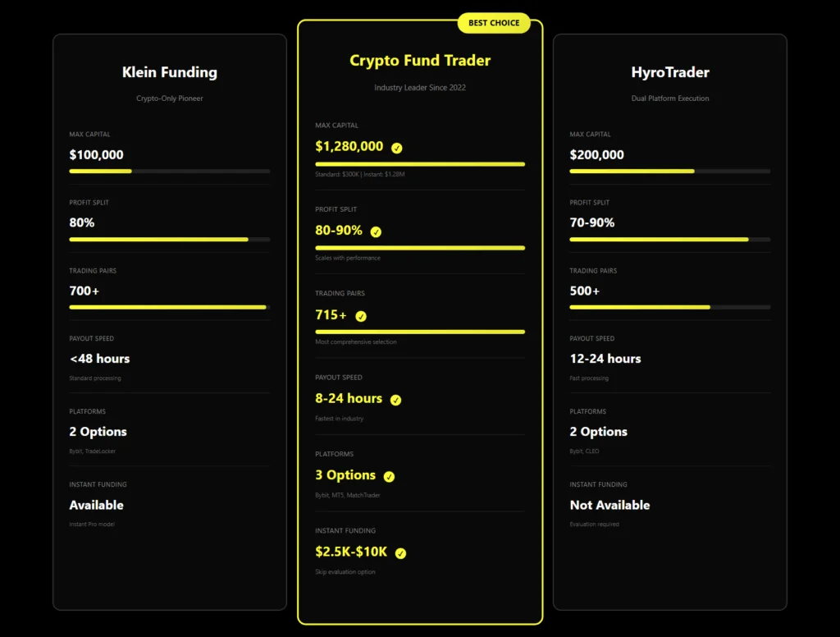Open the Crypto Fund Trader heading

(x=420, y=61)
